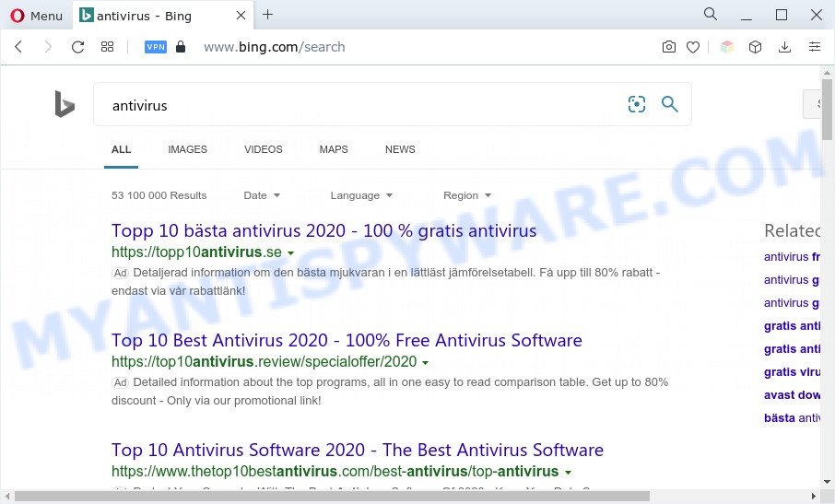Open related search 'gratis viru...'
Screen dimensions: 835x504
(x=792, y=372)
